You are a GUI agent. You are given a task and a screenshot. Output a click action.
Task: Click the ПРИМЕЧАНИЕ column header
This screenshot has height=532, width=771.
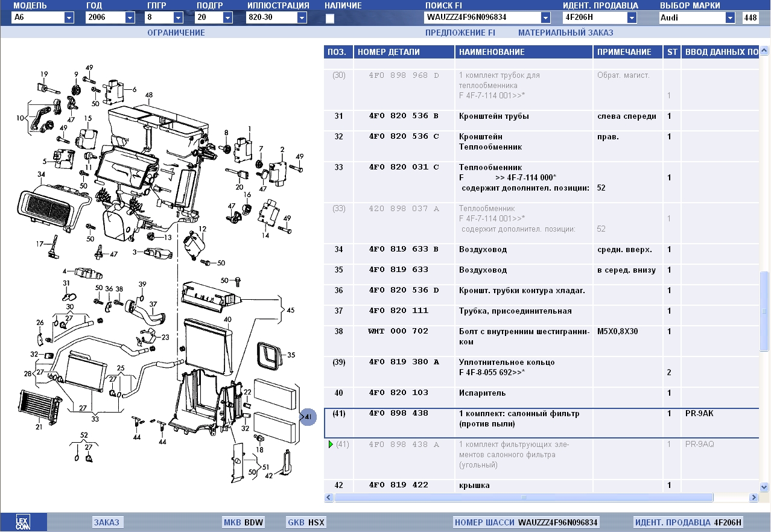point(627,52)
